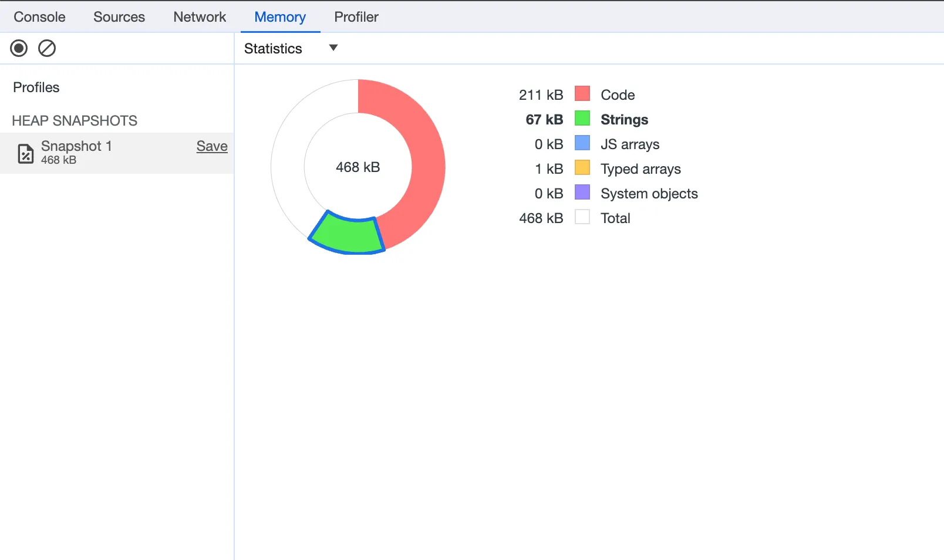Click the blue JS arrays swatch
The width and height of the screenshot is (944, 560).
(x=582, y=143)
